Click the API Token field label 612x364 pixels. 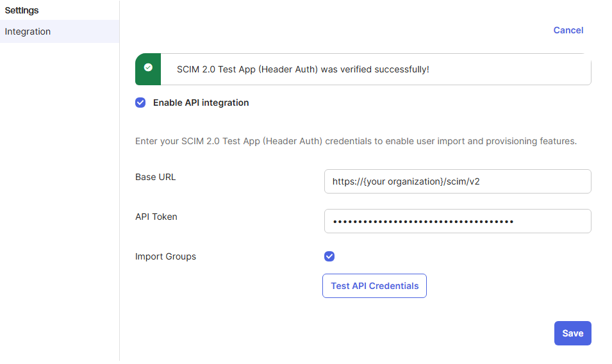tap(156, 217)
